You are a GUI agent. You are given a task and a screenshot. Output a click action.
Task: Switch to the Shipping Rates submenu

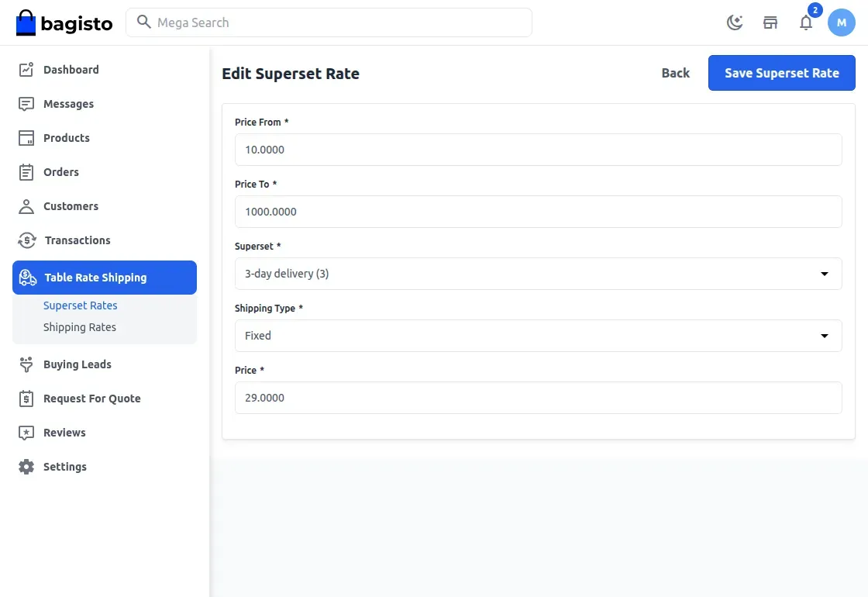pos(80,326)
